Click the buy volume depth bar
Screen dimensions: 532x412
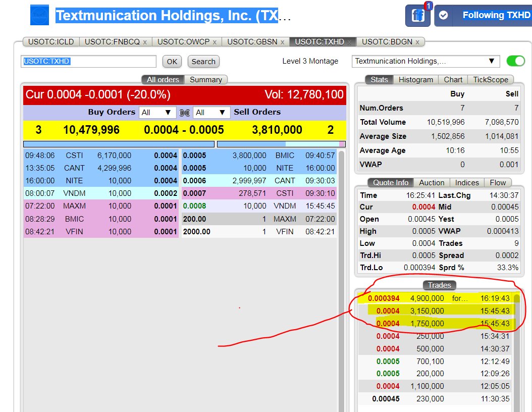pos(119,144)
